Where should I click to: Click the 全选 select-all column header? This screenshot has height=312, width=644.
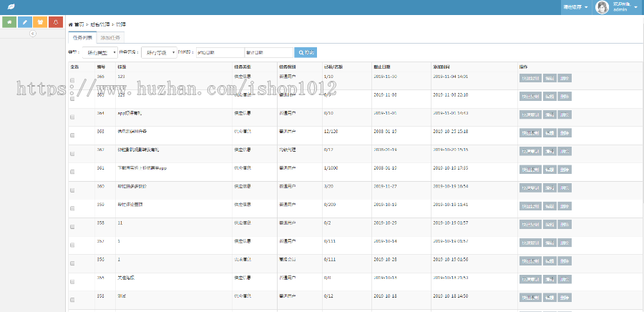point(74,67)
